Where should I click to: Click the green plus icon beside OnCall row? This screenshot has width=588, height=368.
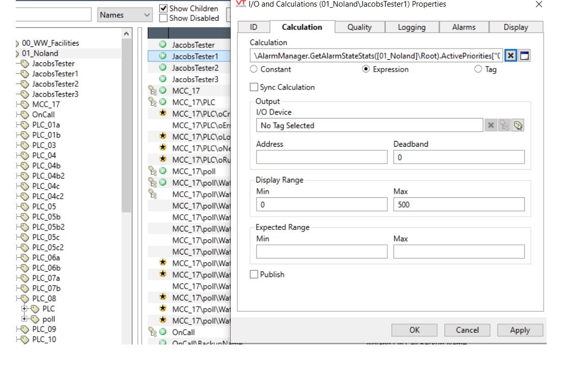click(x=163, y=332)
